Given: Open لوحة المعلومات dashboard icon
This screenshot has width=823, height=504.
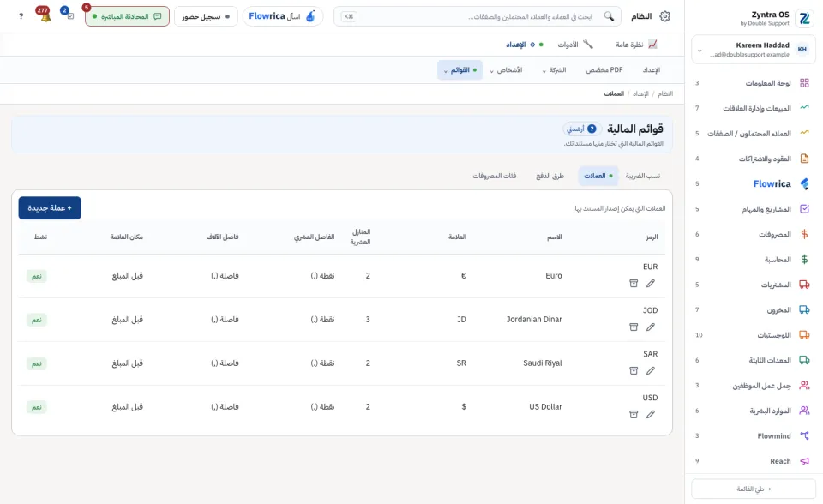Looking at the screenshot, I should coord(804,83).
